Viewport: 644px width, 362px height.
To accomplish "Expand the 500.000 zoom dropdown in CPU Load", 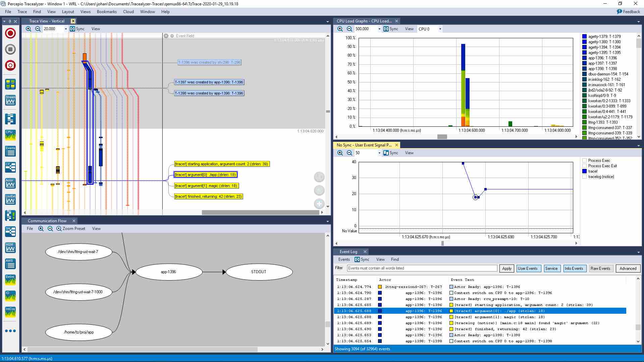I will coord(379,29).
